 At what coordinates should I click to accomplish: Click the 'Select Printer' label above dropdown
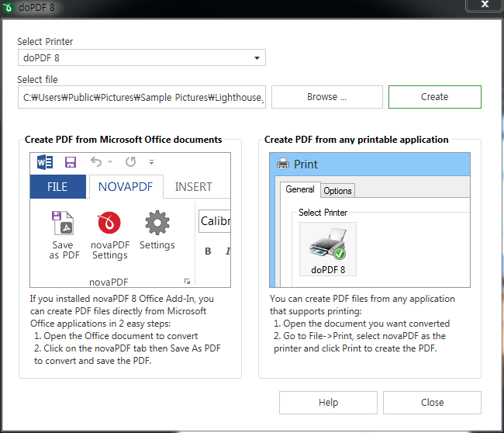point(45,41)
